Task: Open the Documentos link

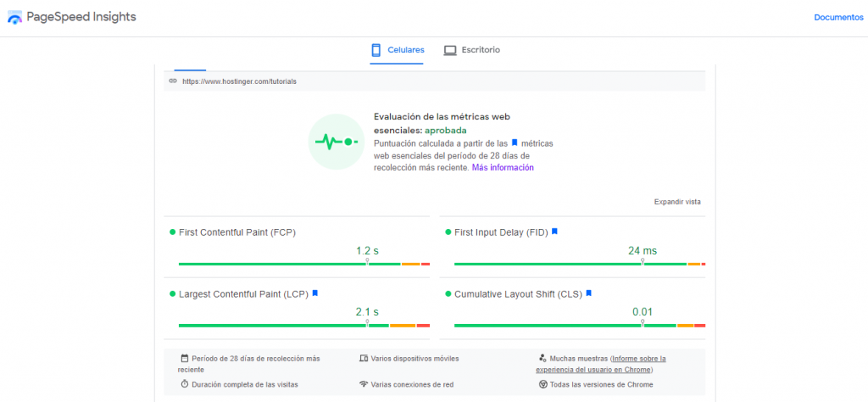Action: coord(838,18)
